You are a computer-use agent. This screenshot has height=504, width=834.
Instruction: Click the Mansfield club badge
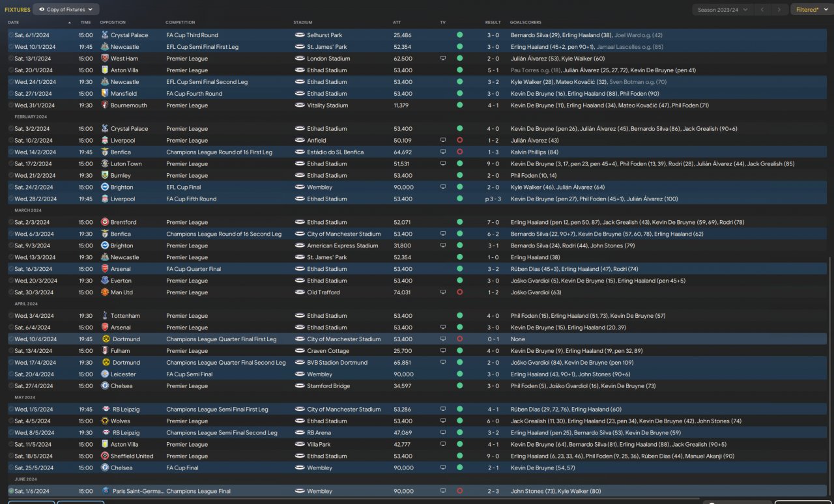(105, 94)
